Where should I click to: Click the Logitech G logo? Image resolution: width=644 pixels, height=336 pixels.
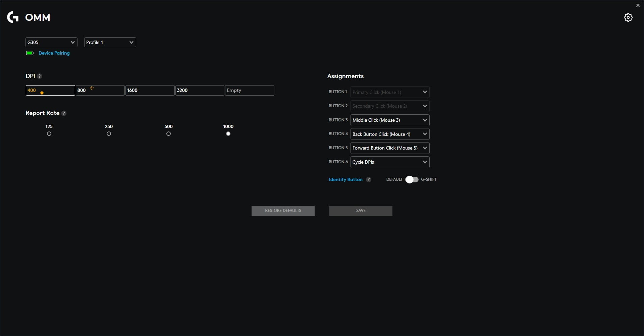coord(12,17)
